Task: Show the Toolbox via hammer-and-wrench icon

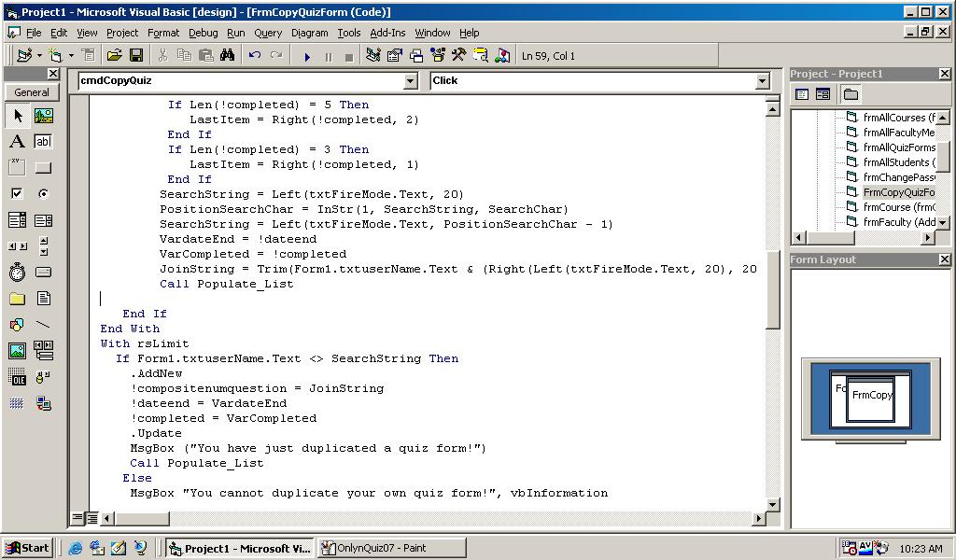Action: tap(459, 56)
